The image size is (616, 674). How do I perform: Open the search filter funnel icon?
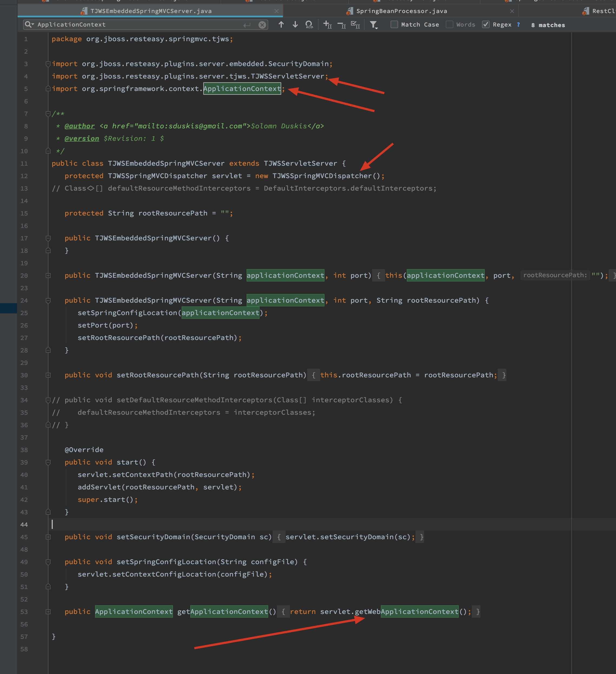(x=374, y=25)
